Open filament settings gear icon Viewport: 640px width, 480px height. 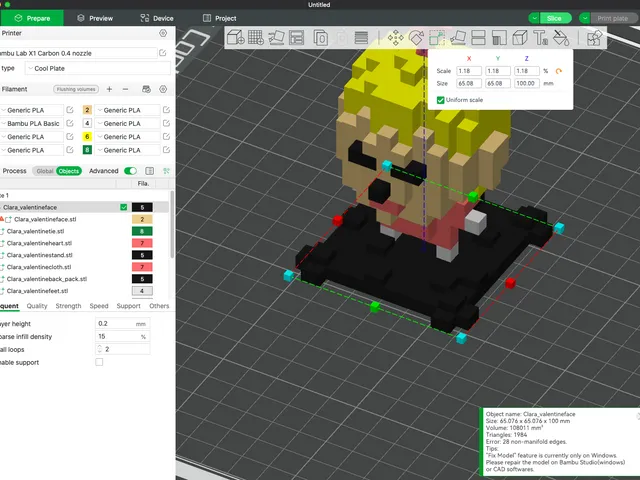163,89
